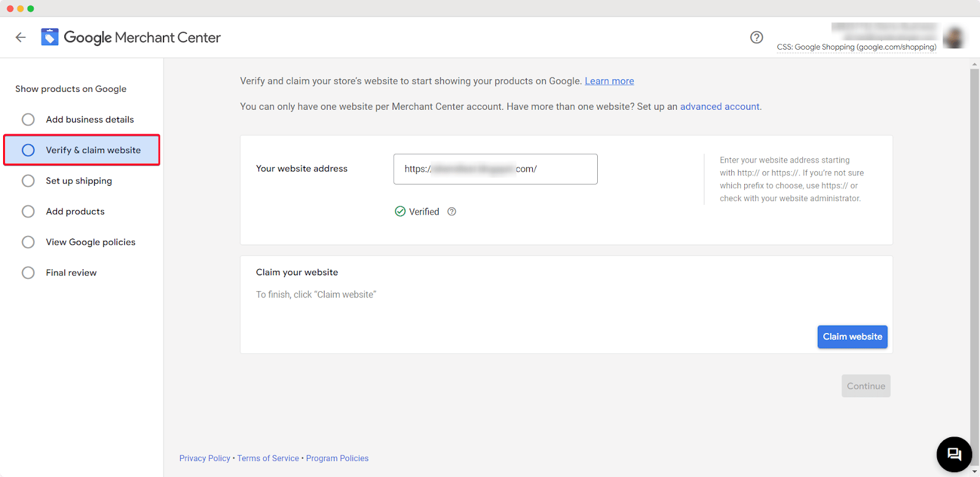Click the Your website address label

point(301,169)
